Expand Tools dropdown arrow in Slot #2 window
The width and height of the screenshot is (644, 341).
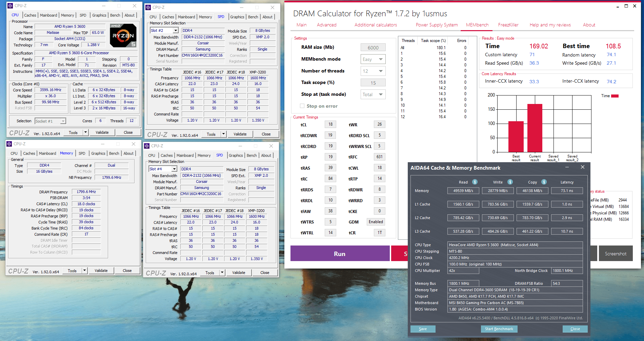[x=223, y=134]
